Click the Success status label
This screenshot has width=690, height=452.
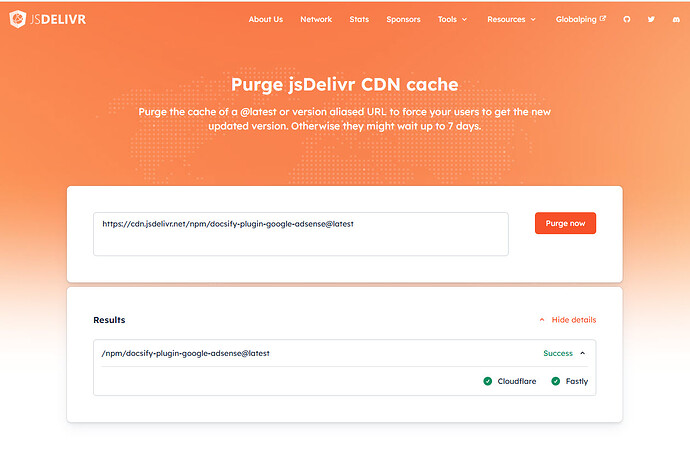pos(558,353)
